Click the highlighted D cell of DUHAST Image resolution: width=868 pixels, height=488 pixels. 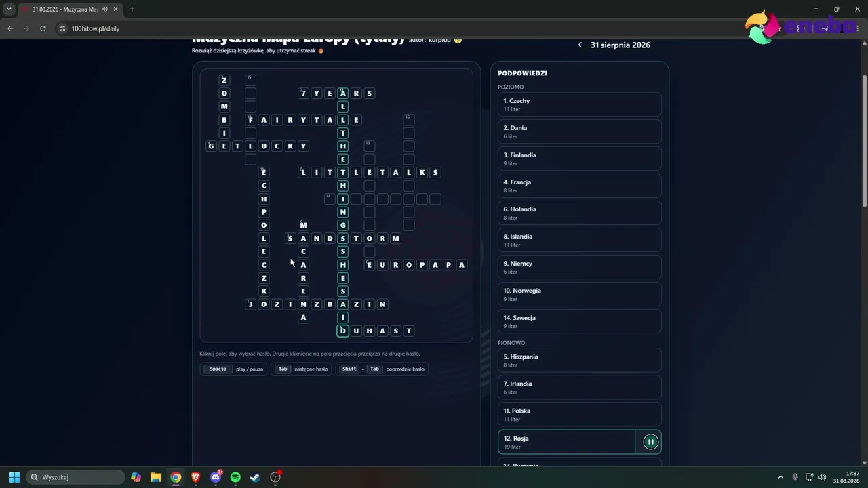click(343, 331)
